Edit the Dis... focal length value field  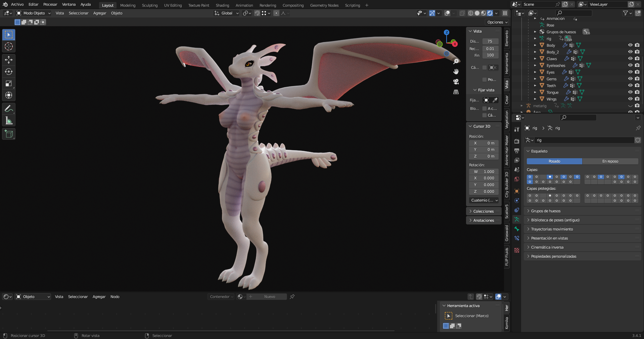coord(490,41)
